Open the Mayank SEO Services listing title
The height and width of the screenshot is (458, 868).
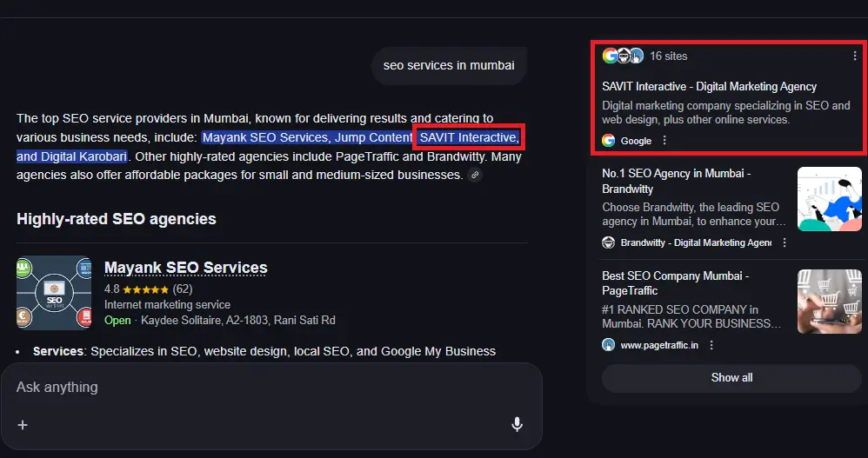(x=185, y=268)
